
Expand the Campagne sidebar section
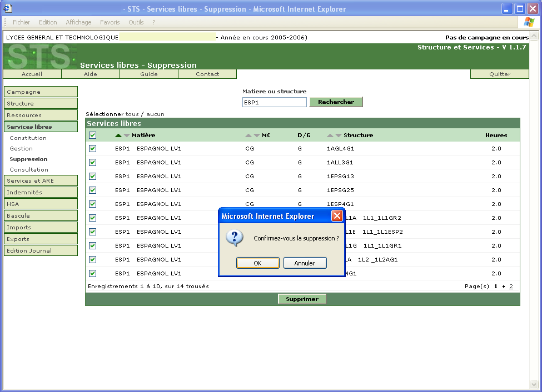[x=41, y=92]
